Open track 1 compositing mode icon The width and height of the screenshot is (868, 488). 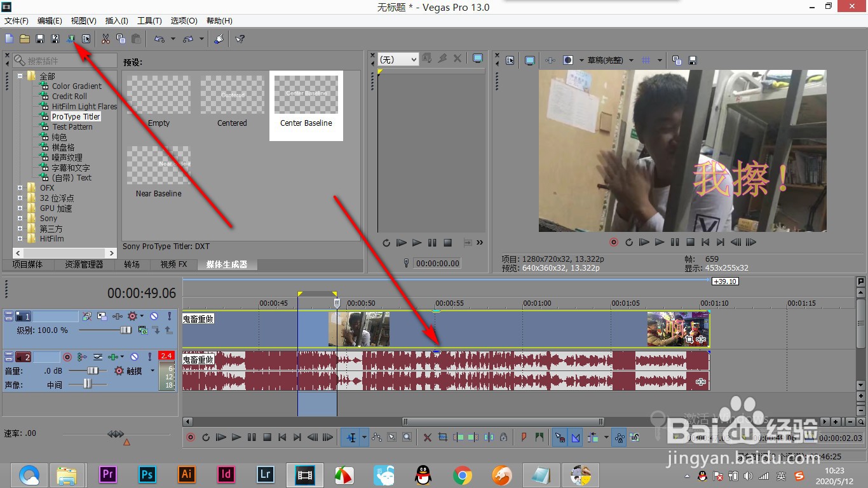[x=143, y=330]
